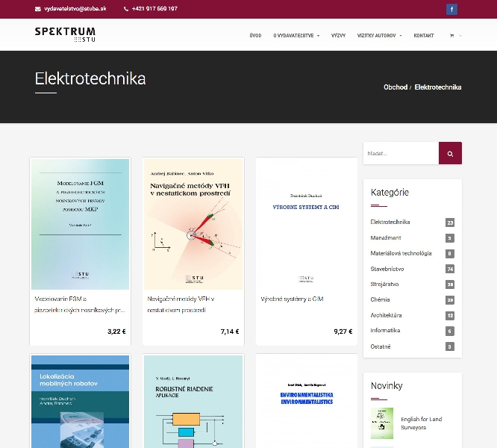Click Obchod breadcrumb link
The image size is (497, 448).
point(396,87)
